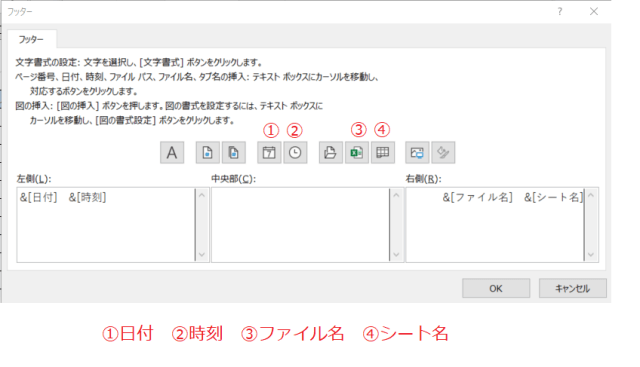Click the disabled Format Picture icon
The image size is (640, 367).
click(443, 153)
